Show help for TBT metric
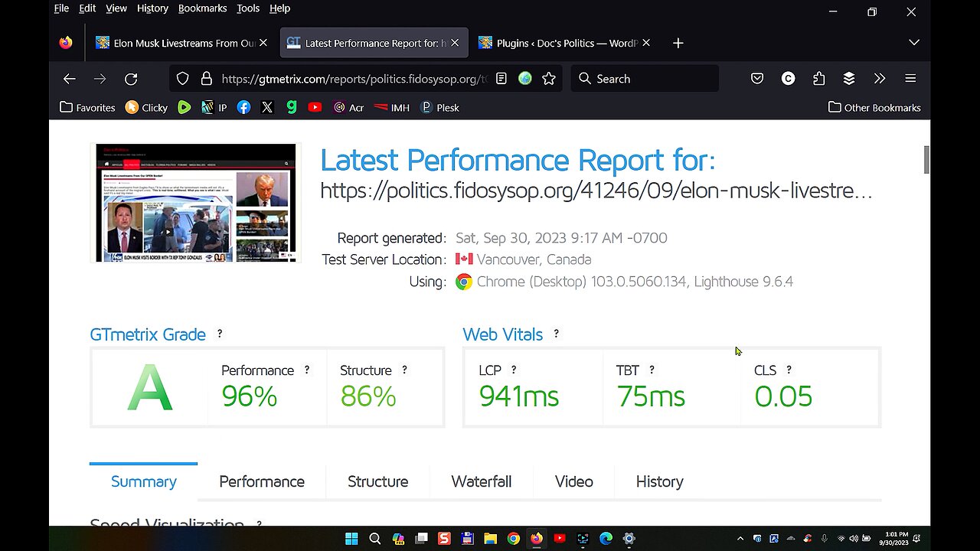The image size is (980, 551). tap(652, 370)
